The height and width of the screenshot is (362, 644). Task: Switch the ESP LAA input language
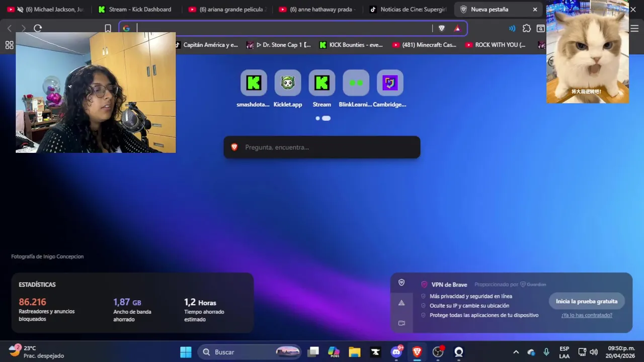(x=565, y=352)
